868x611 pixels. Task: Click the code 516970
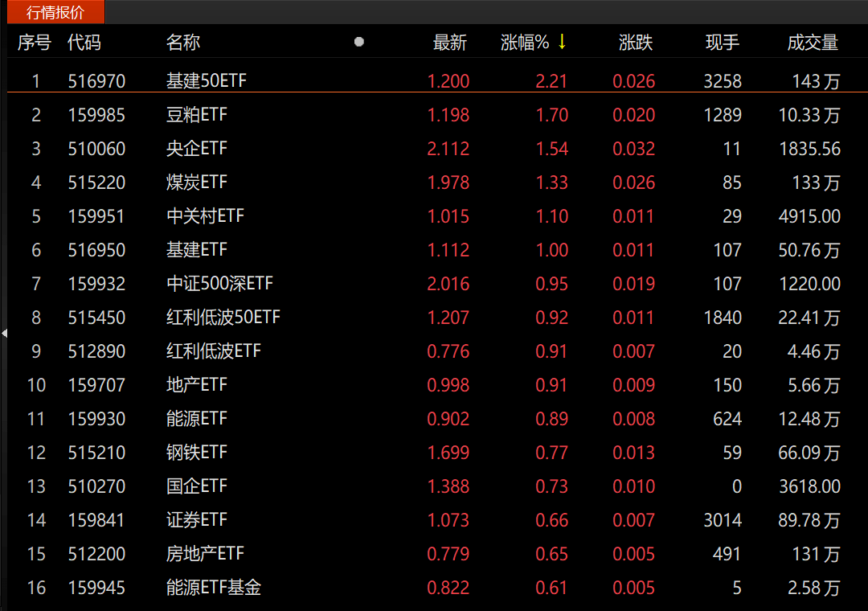tap(97, 80)
